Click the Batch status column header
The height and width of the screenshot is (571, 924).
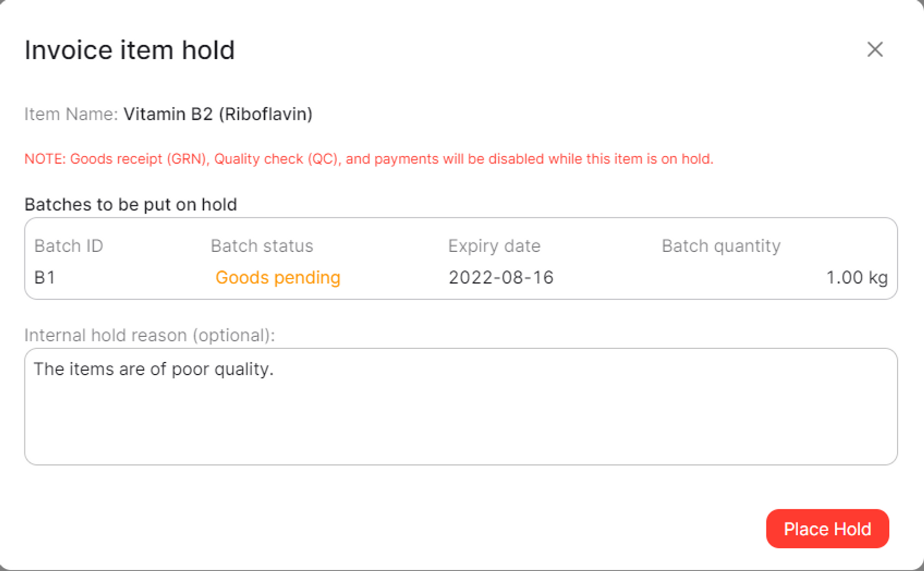tap(262, 246)
